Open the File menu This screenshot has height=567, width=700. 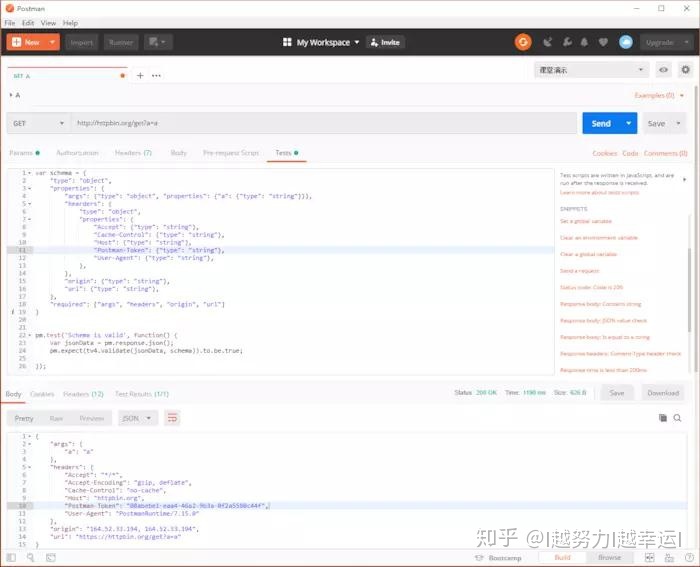(x=10, y=23)
